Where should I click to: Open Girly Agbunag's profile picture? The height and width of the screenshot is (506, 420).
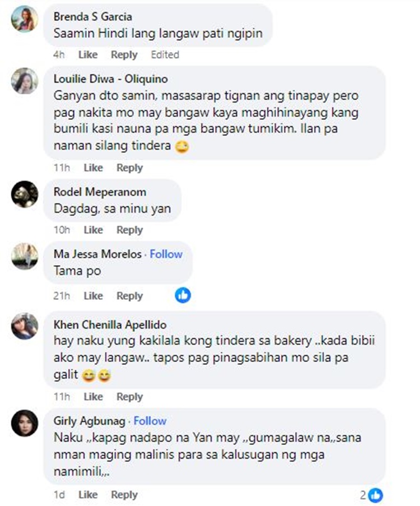coord(25,423)
